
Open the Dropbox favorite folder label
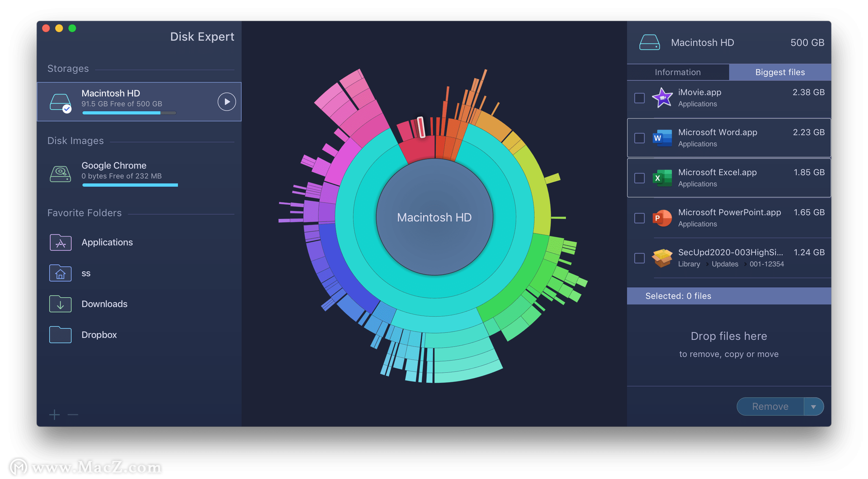point(99,334)
